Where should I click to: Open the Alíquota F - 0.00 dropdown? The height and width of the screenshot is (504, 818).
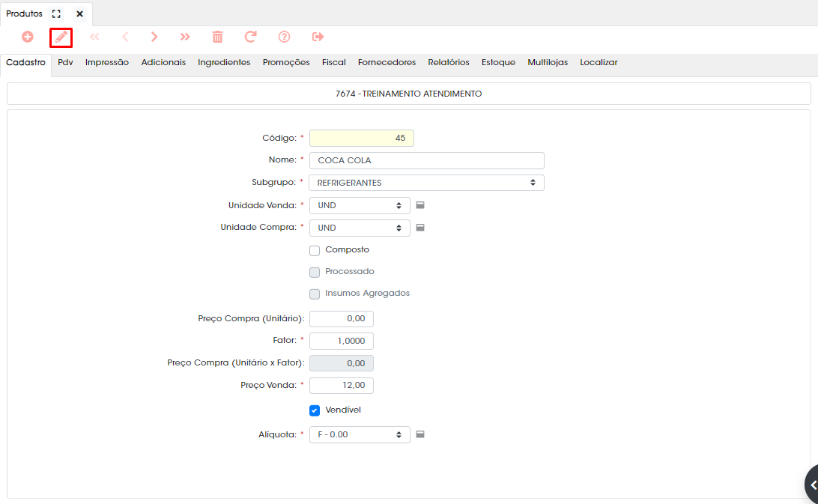click(x=360, y=434)
